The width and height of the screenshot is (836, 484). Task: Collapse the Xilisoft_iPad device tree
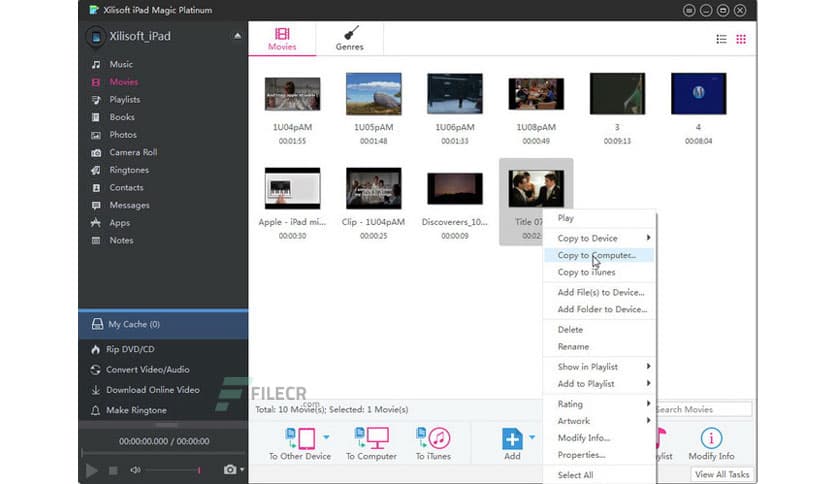tap(237, 36)
